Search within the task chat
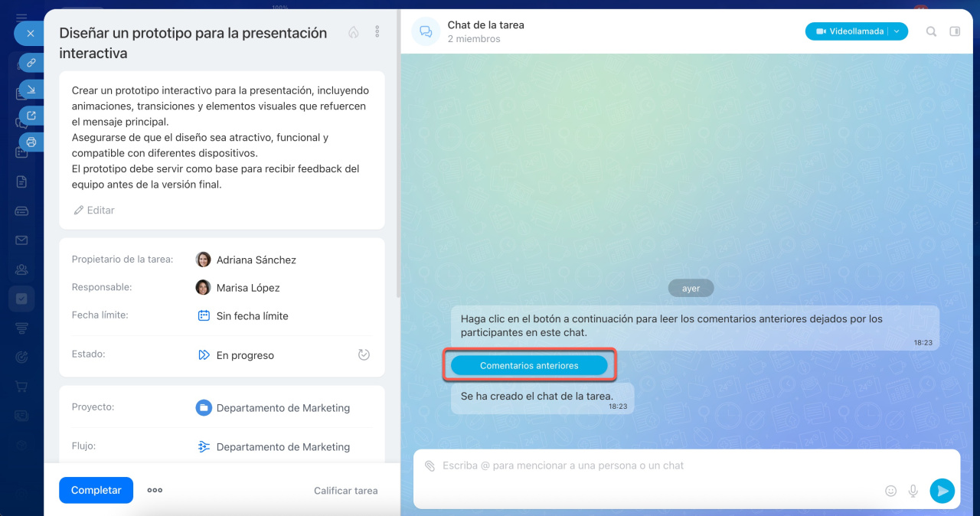This screenshot has height=516, width=980. [931, 31]
